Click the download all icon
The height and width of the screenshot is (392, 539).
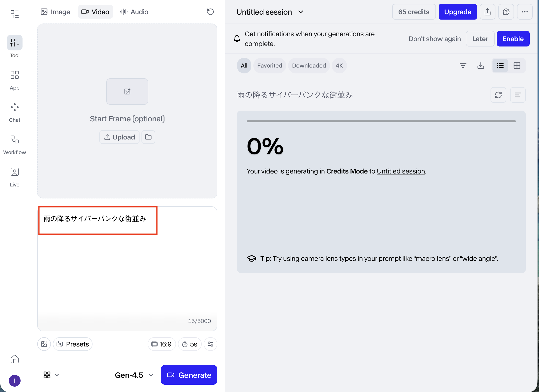pyautogui.click(x=480, y=66)
